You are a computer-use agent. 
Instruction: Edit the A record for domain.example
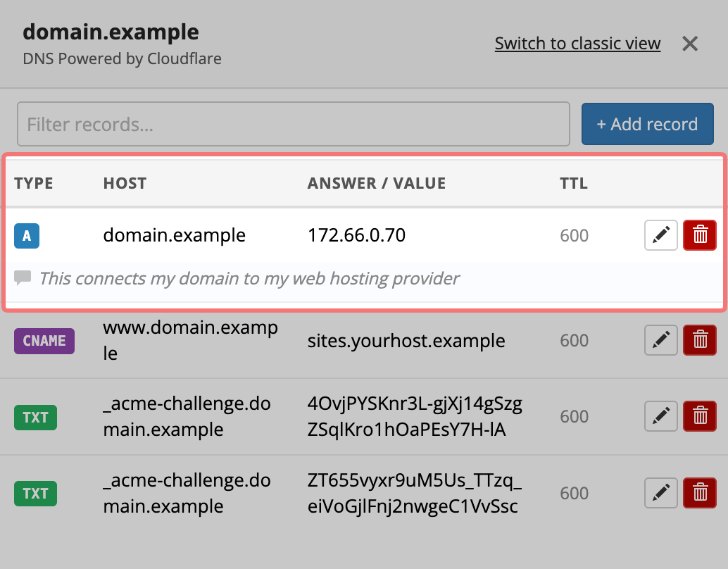point(661,235)
